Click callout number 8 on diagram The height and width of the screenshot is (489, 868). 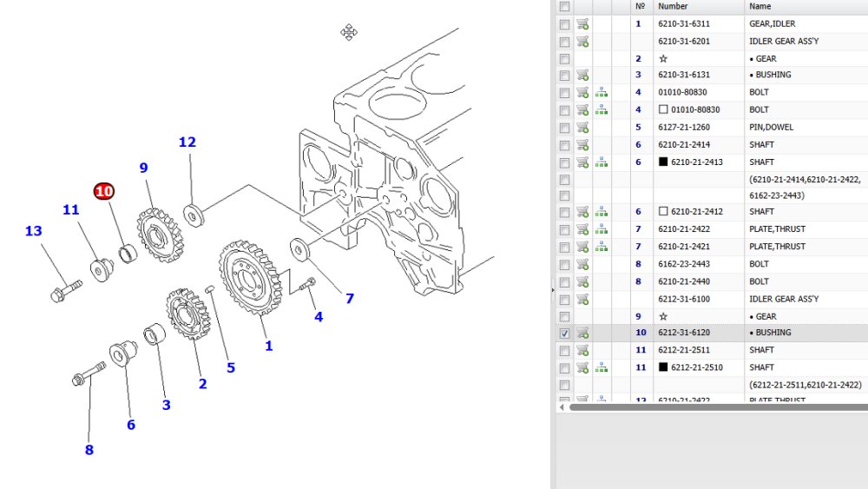point(89,450)
